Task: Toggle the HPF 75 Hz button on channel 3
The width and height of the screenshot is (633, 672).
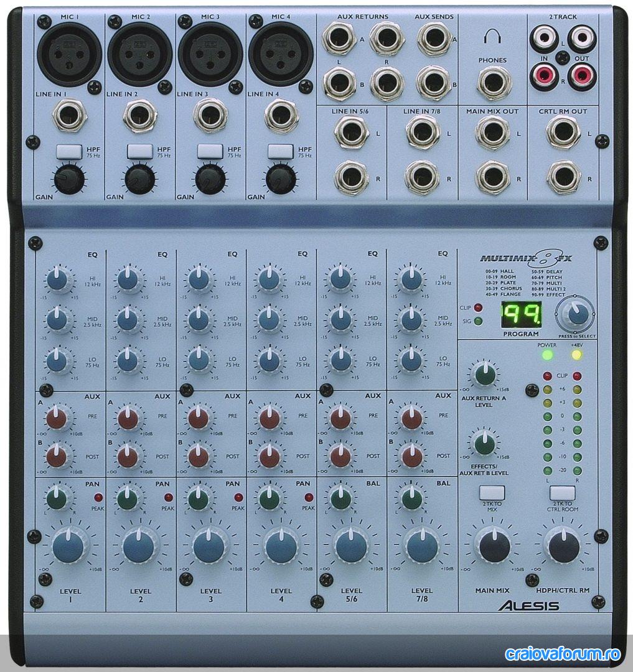Action: [x=210, y=152]
